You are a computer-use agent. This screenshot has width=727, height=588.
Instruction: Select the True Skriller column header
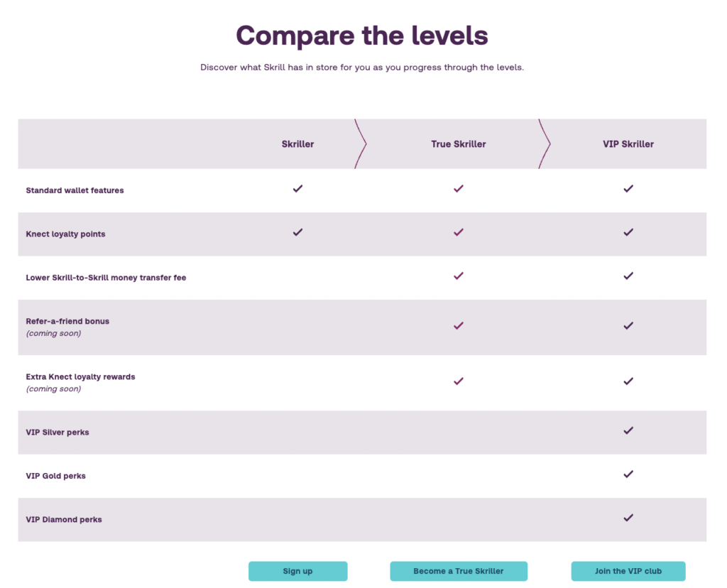[459, 144]
